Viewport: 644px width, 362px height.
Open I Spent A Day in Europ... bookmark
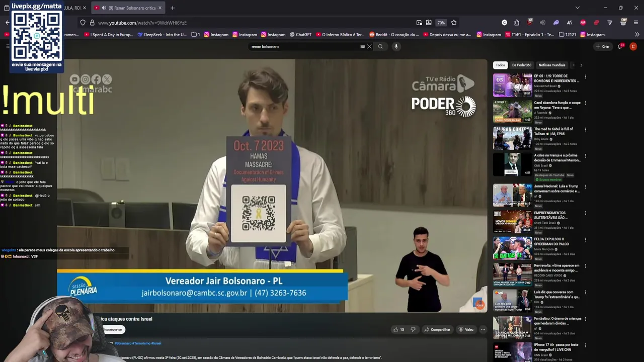click(109, 35)
